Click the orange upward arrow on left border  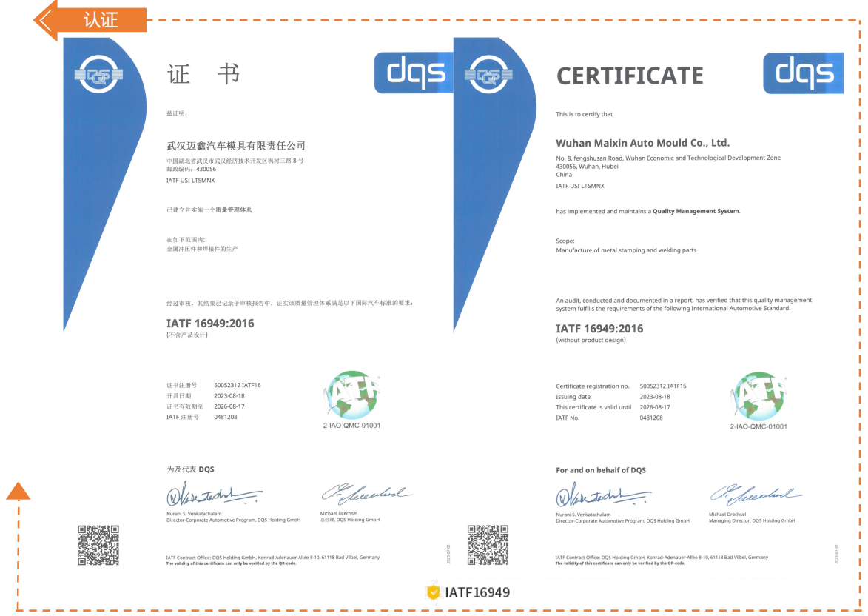coord(18,490)
